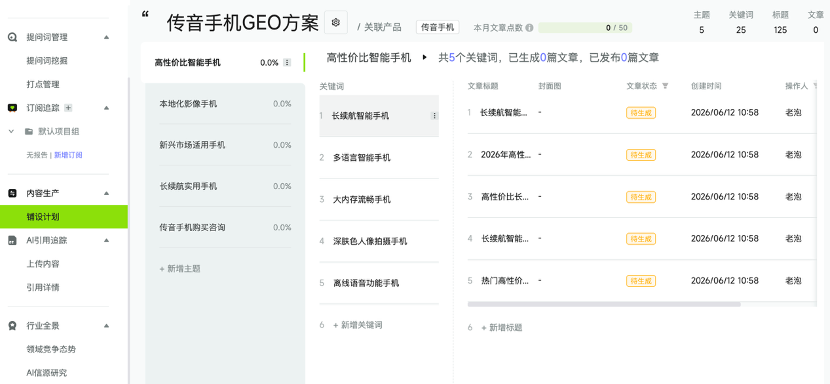Click the 标题 count 125 at top
Image resolution: width=830 pixels, height=384 pixels.
point(780,30)
